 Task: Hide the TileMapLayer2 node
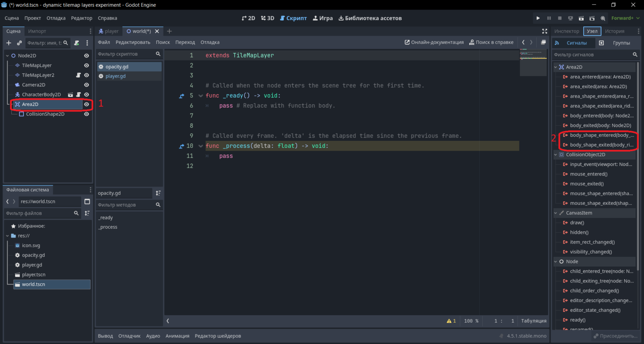coord(86,75)
